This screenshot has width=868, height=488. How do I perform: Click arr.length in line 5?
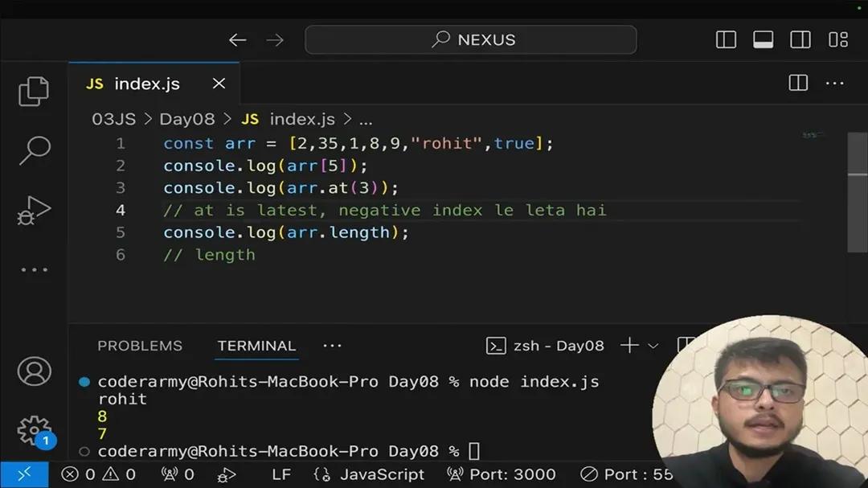point(339,232)
